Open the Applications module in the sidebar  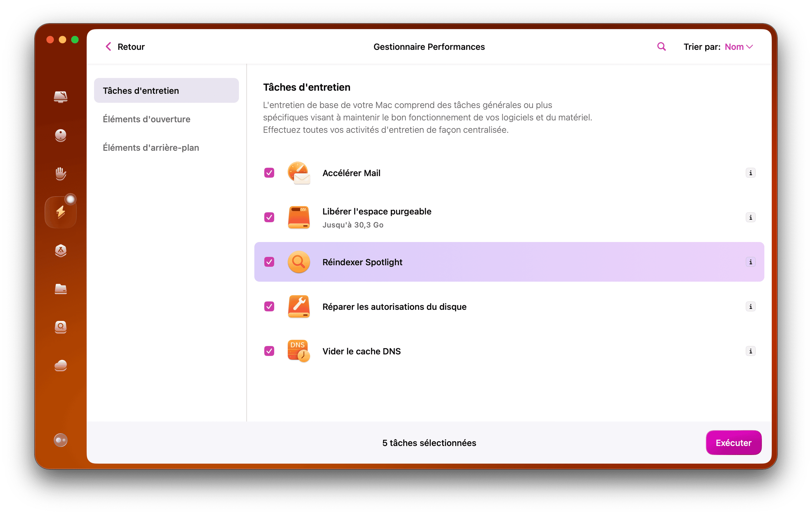pos(61,136)
